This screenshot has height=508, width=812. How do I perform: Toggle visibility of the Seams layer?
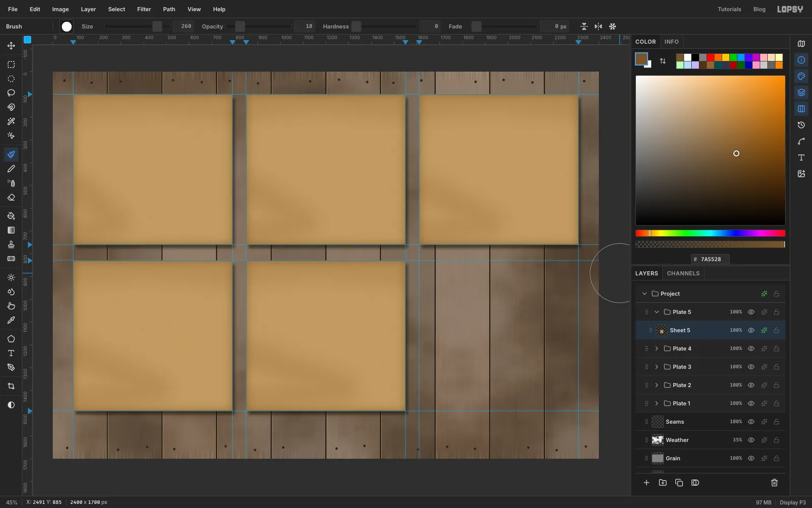point(751,422)
